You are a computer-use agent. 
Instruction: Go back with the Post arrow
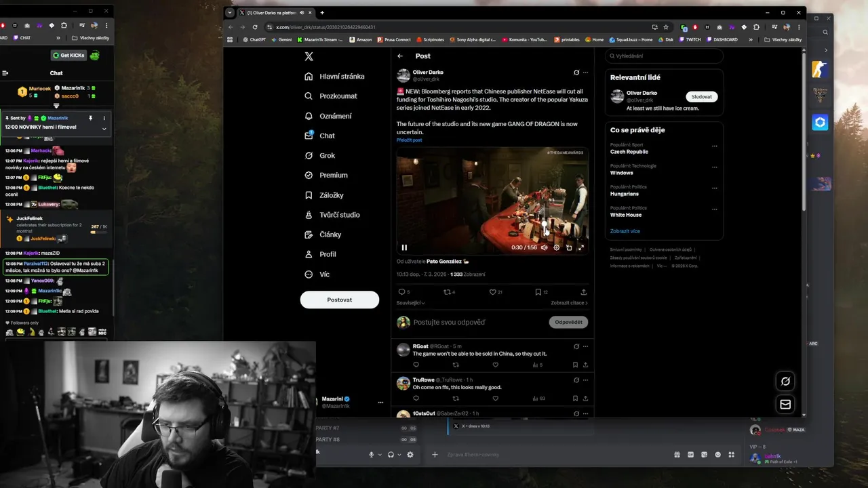pos(400,56)
